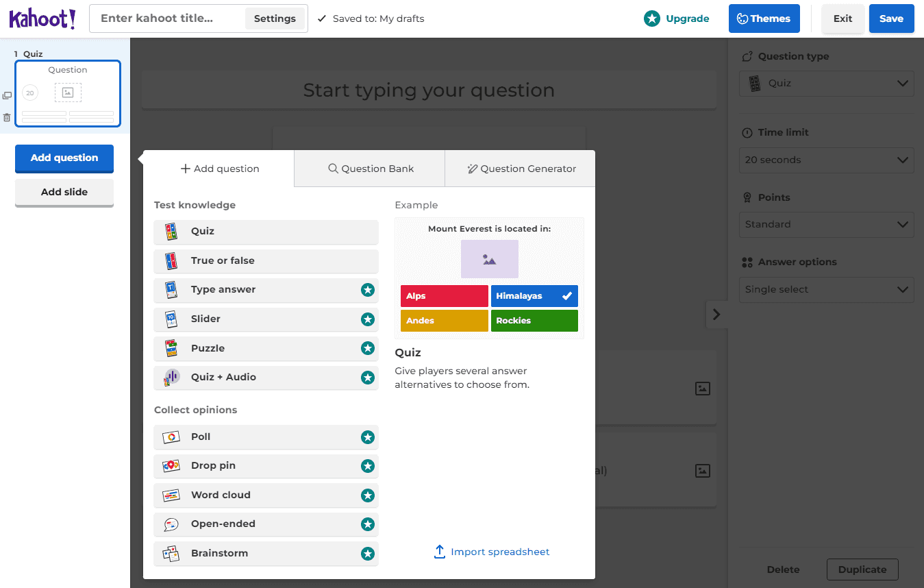Click the Type answer icon
This screenshot has height=588, width=924.
[x=171, y=290]
